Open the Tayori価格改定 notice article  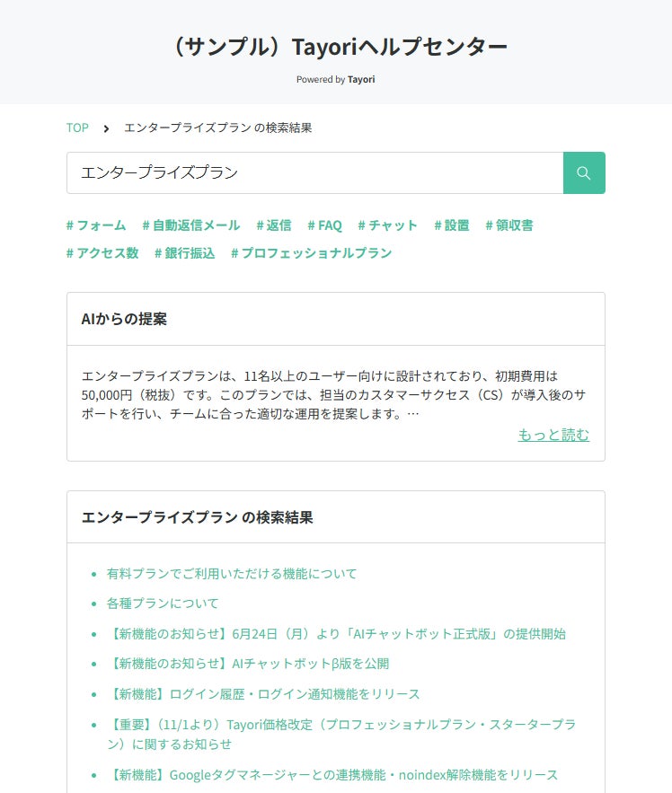click(x=341, y=734)
